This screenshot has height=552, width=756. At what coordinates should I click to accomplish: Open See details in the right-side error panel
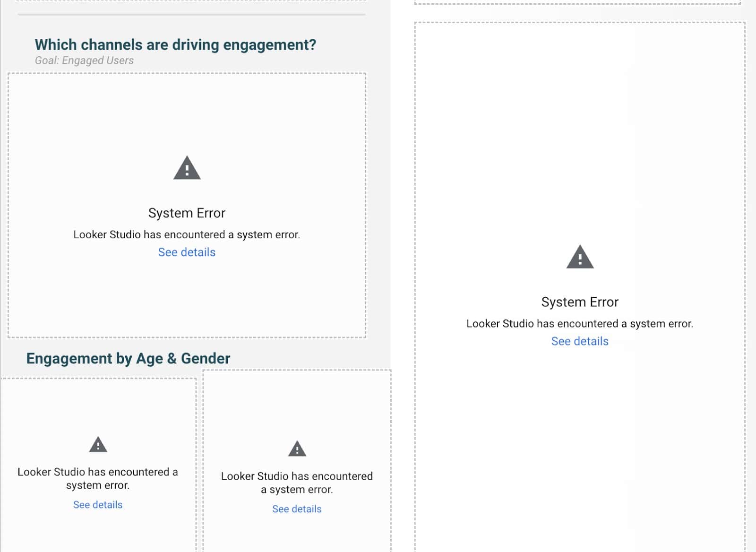(579, 341)
